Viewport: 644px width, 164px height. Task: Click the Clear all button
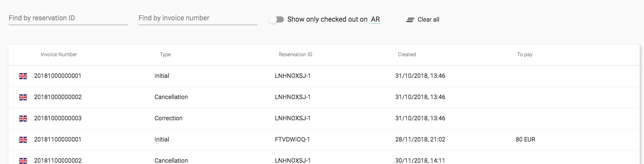(x=423, y=19)
